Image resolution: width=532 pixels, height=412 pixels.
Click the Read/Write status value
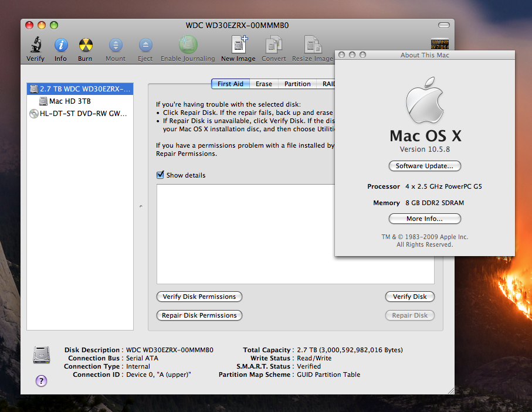tap(314, 358)
